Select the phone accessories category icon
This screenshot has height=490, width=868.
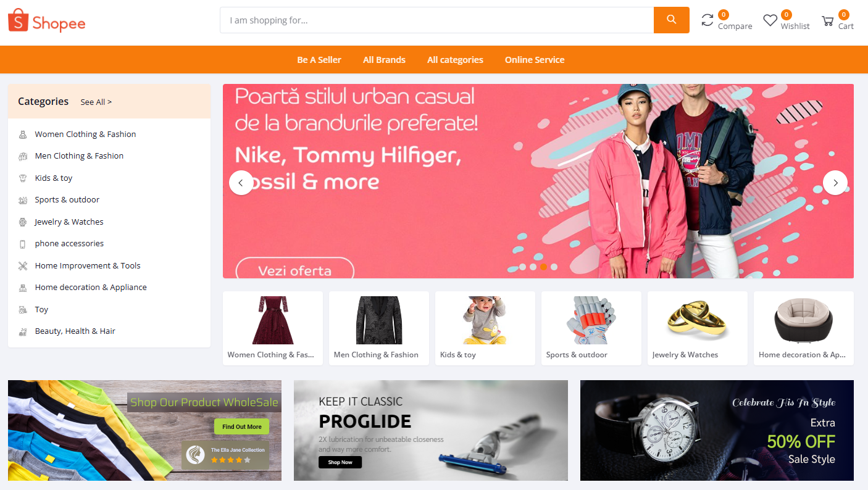23,244
